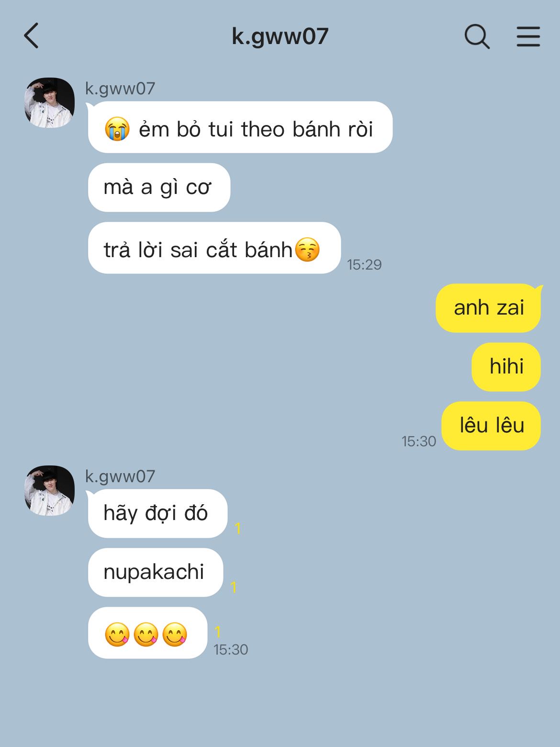The image size is (560, 747).
Task: Tap sender name k.gww07 above 'hãy đợi đó'
Action: (x=120, y=476)
